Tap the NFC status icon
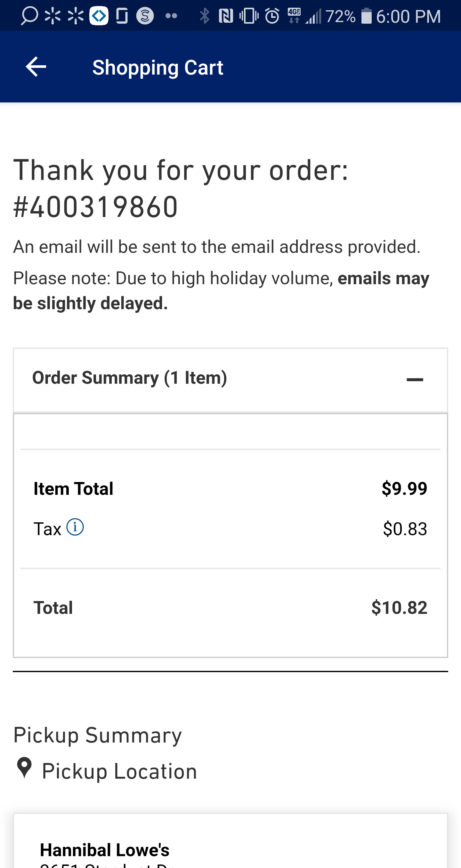The image size is (461, 868). point(226,16)
